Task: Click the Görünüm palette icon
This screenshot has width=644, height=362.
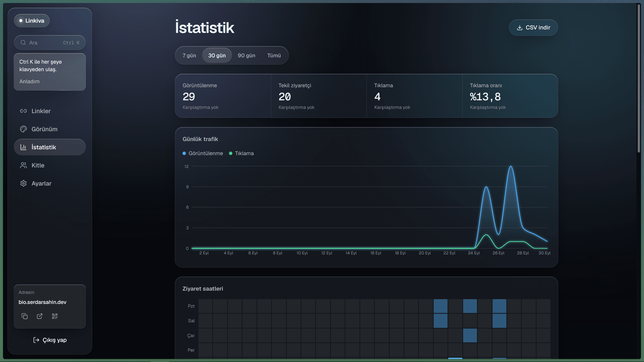Action: click(x=23, y=129)
